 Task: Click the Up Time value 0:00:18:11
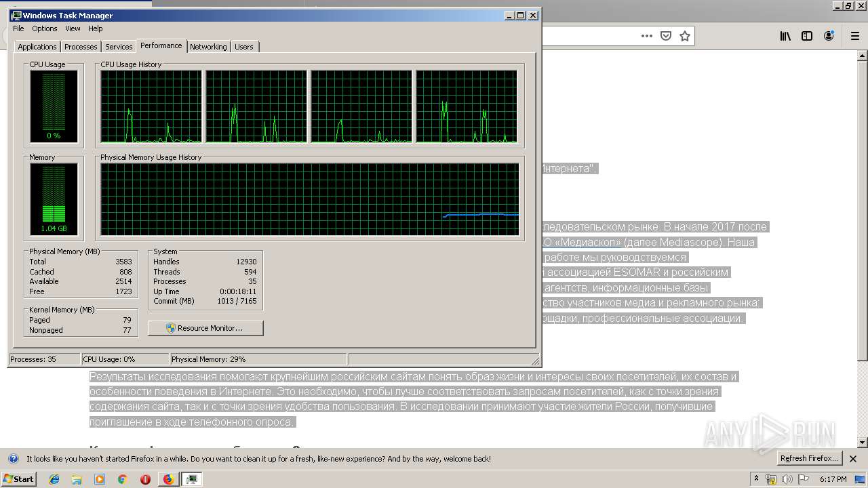pos(237,291)
